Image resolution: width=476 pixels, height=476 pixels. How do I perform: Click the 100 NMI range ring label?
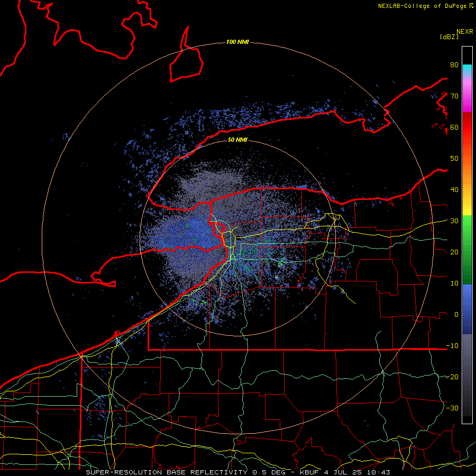coord(237,42)
